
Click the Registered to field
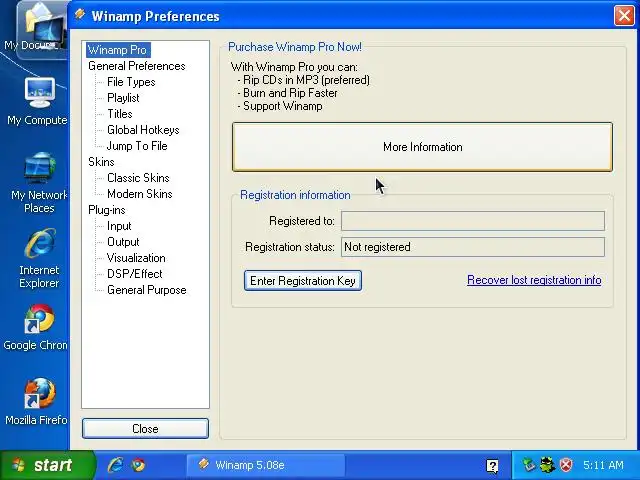click(473, 221)
